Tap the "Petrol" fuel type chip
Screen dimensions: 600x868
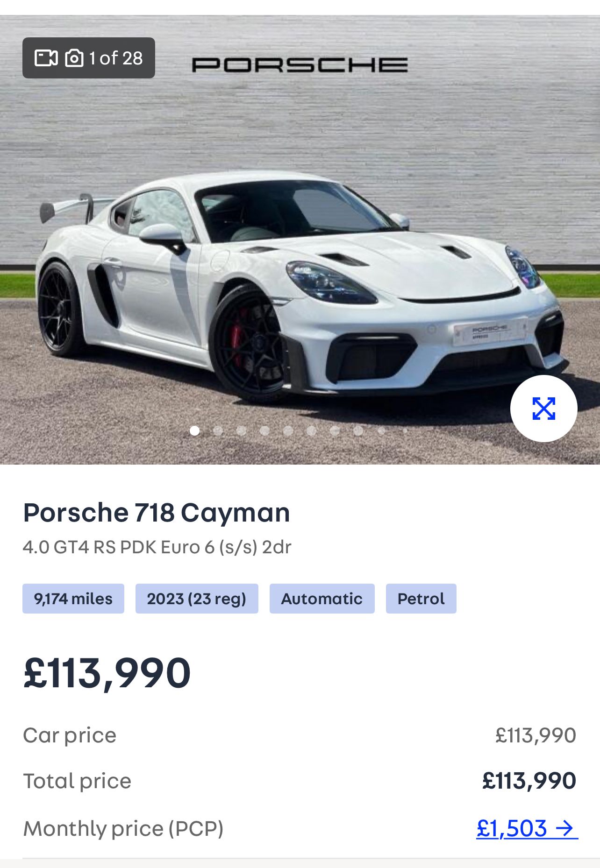[x=421, y=599]
